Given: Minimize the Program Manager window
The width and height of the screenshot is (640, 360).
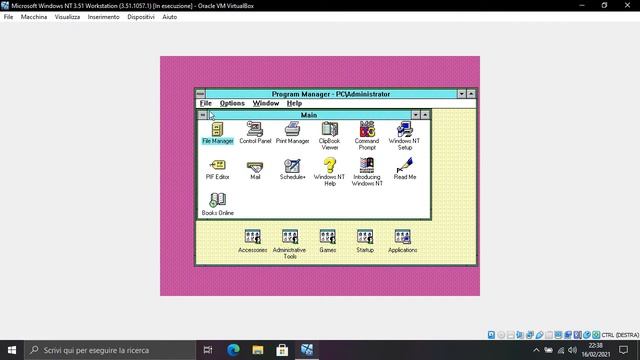Looking at the screenshot, I should pos(462,94).
